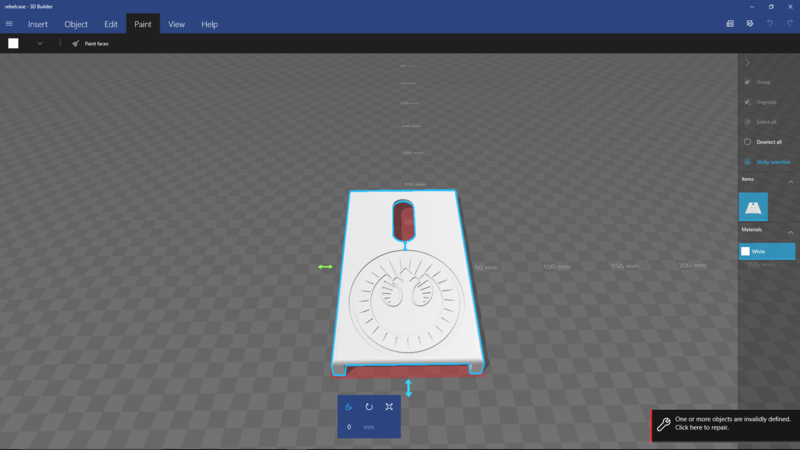Viewport: 800px width, 450px height.
Task: Open the hamburger menu
Action: pyautogui.click(x=9, y=24)
